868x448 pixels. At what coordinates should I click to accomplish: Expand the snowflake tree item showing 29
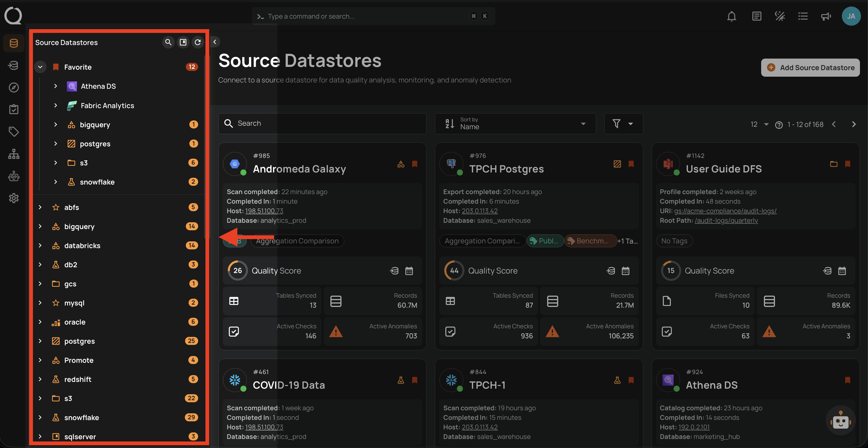coord(40,417)
